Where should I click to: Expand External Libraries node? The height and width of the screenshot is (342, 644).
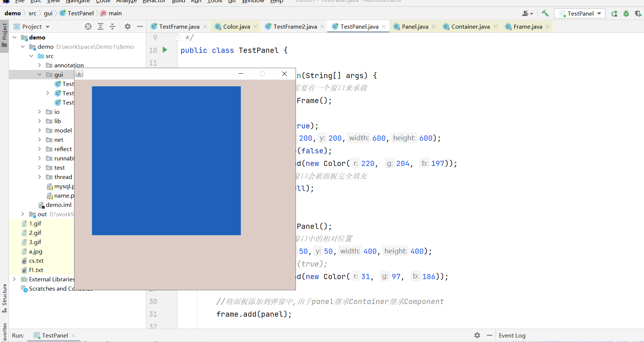pos(14,279)
